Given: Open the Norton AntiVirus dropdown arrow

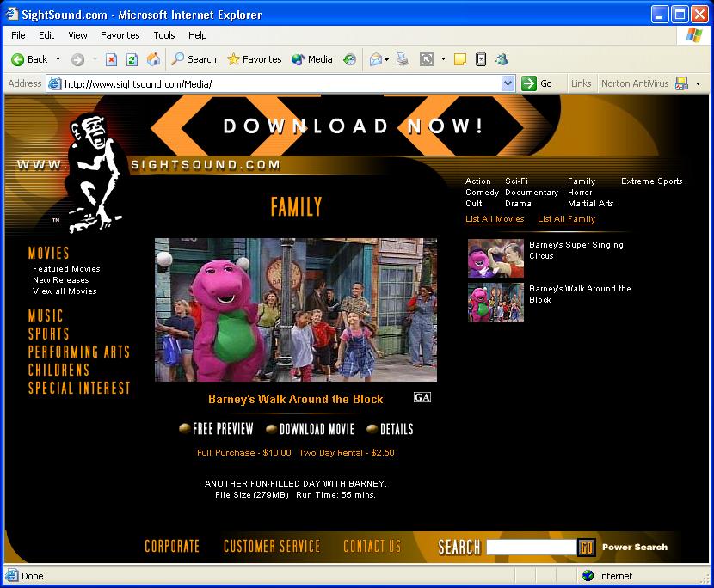Looking at the screenshot, I should tap(698, 83).
